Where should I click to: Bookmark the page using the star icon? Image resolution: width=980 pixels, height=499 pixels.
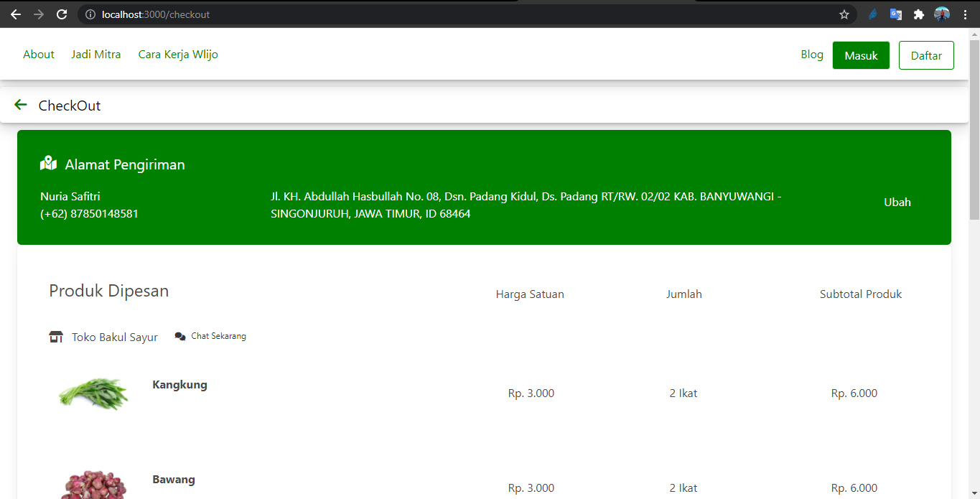(844, 14)
